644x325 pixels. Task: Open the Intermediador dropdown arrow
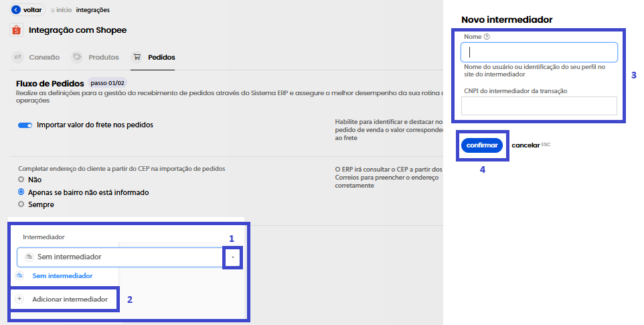(233, 257)
